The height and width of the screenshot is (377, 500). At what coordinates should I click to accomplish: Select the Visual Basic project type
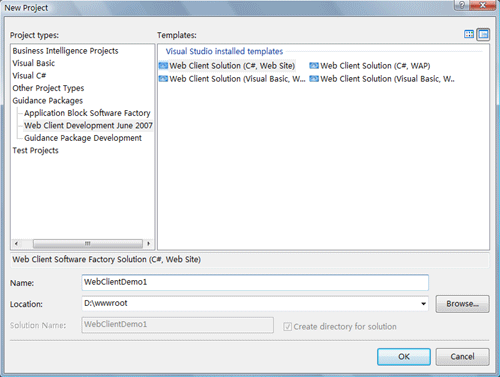coord(33,63)
